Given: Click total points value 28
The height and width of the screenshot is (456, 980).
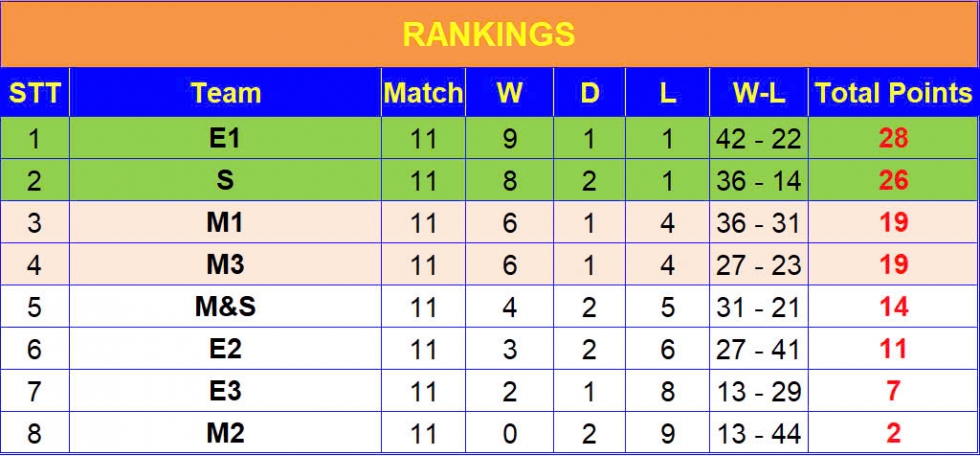Looking at the screenshot, I should tap(893, 138).
